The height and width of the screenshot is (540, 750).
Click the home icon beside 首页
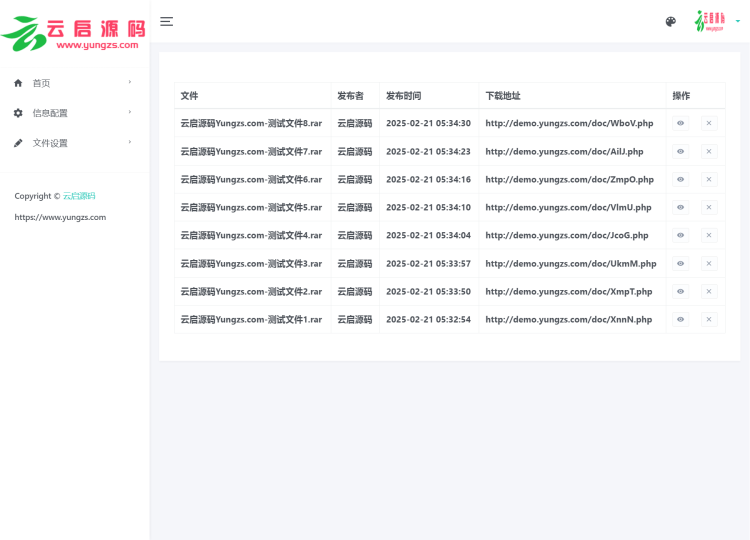18,83
